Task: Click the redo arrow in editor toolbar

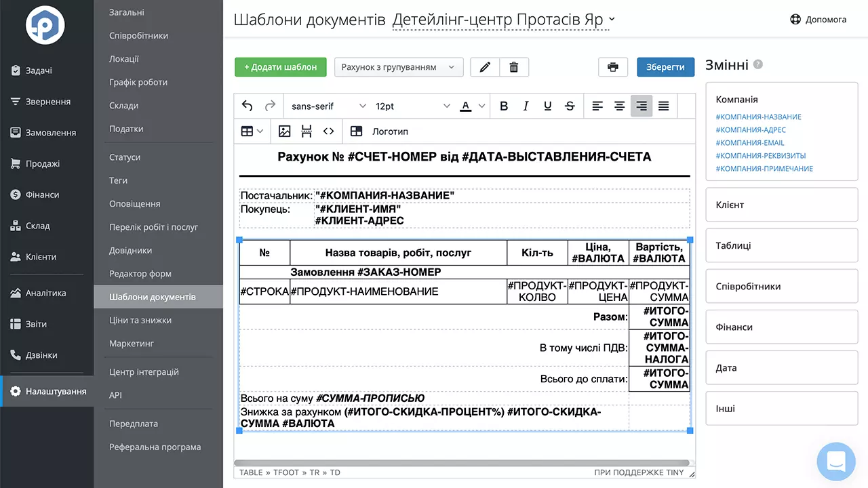Action: click(x=270, y=106)
